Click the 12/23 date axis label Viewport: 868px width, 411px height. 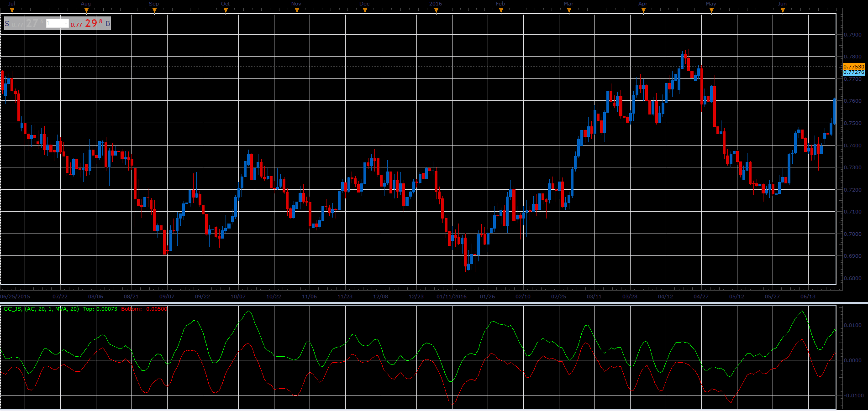[x=416, y=297]
